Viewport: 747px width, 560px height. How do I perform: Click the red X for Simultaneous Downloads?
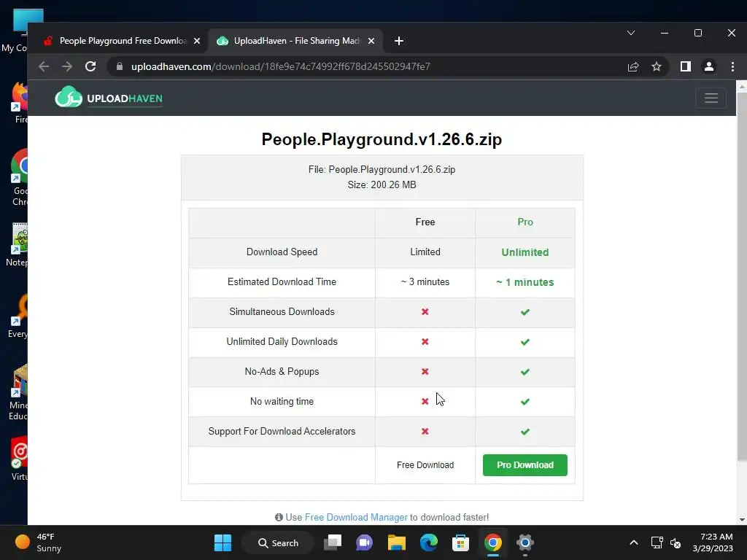[425, 312]
